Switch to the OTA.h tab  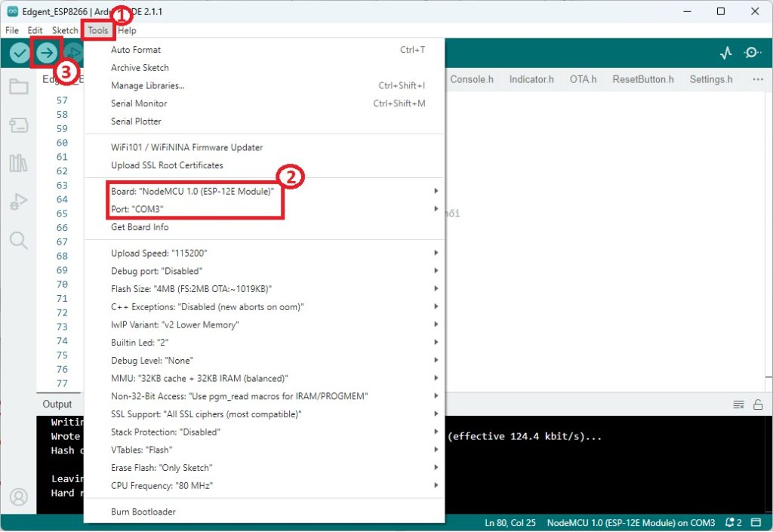click(x=583, y=79)
